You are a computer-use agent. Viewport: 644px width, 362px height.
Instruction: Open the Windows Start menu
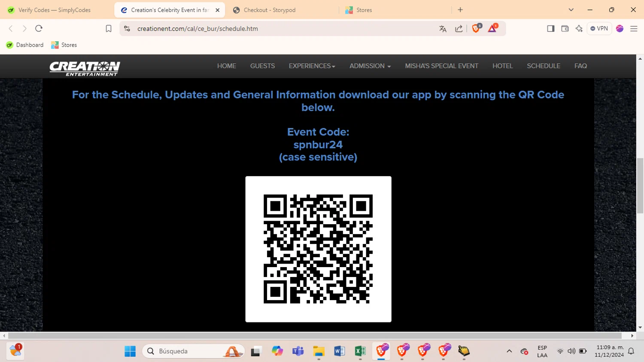130,351
